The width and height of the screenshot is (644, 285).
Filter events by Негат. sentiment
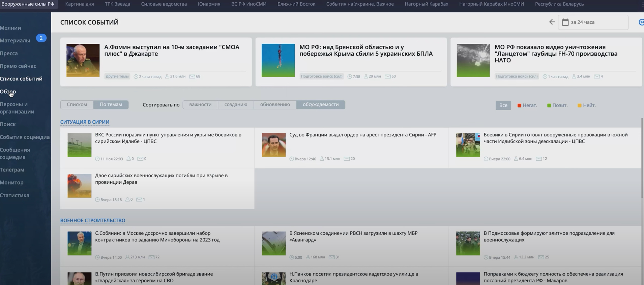[527, 105]
